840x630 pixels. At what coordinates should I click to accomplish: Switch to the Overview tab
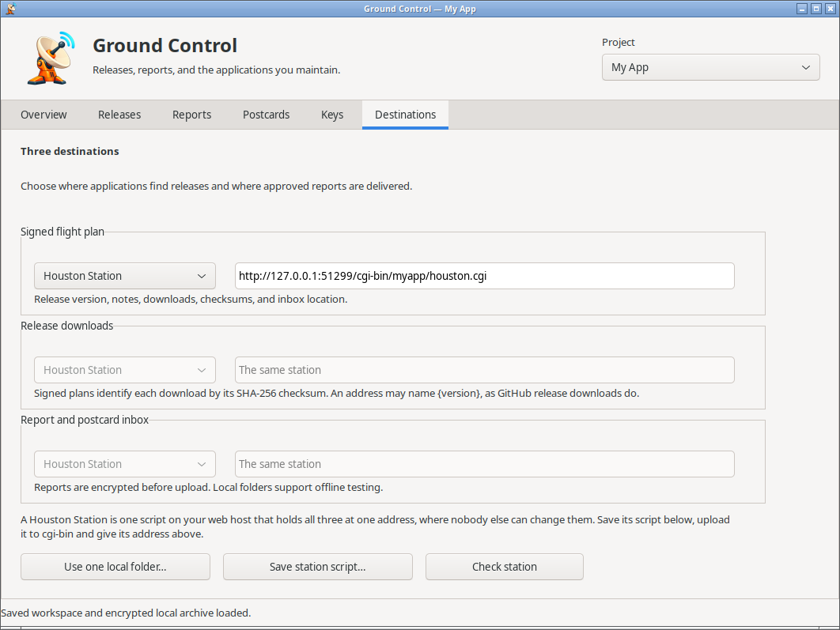[x=44, y=115]
